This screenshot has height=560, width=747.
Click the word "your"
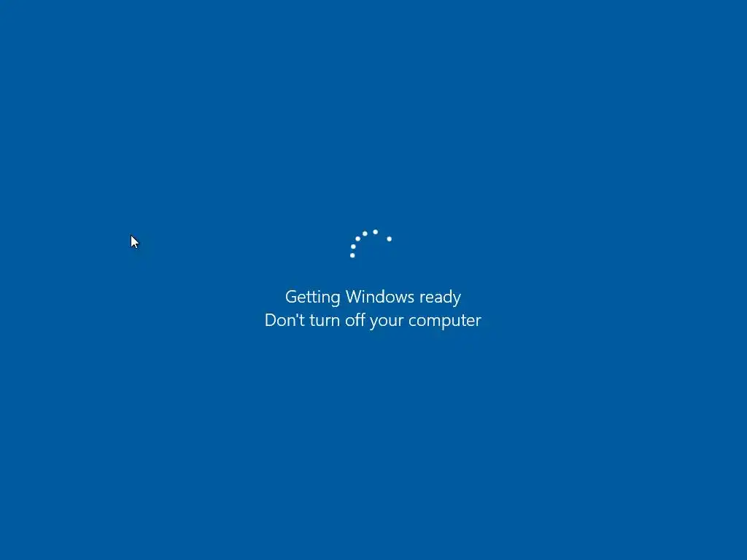pyautogui.click(x=387, y=322)
